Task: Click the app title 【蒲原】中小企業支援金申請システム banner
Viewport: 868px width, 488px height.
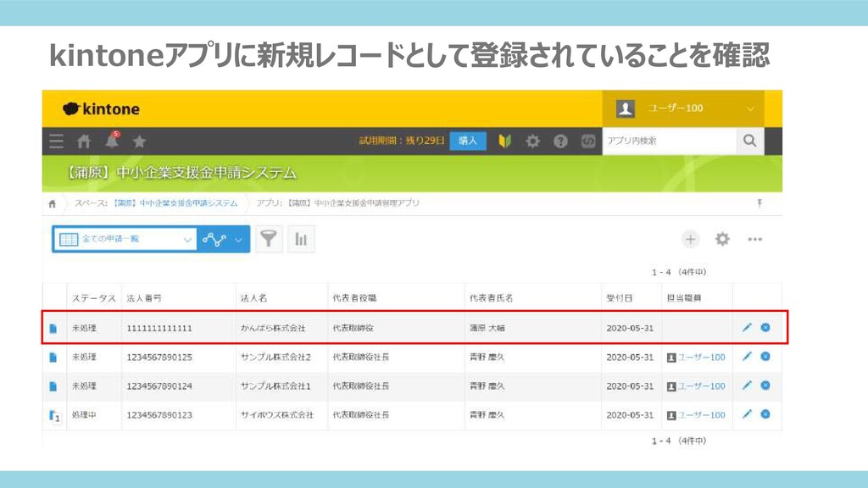Action: point(181,173)
